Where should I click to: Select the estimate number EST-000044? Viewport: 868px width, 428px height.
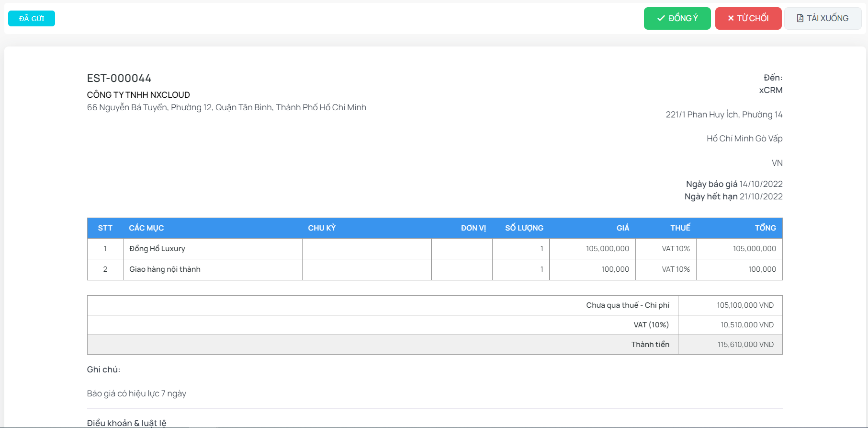pyautogui.click(x=119, y=78)
